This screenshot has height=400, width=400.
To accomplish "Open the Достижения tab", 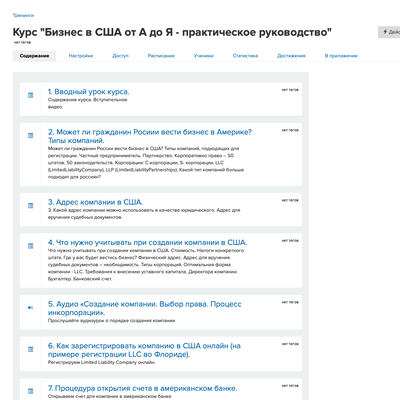I will point(291,56).
